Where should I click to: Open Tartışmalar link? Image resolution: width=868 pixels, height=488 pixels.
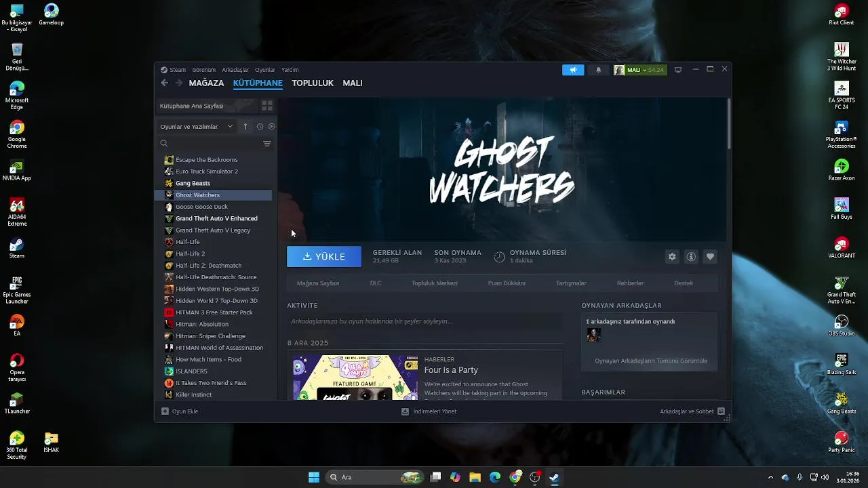pos(571,283)
